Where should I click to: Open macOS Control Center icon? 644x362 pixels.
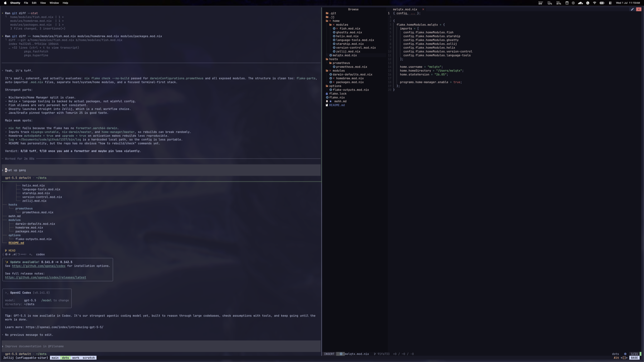point(610,3)
